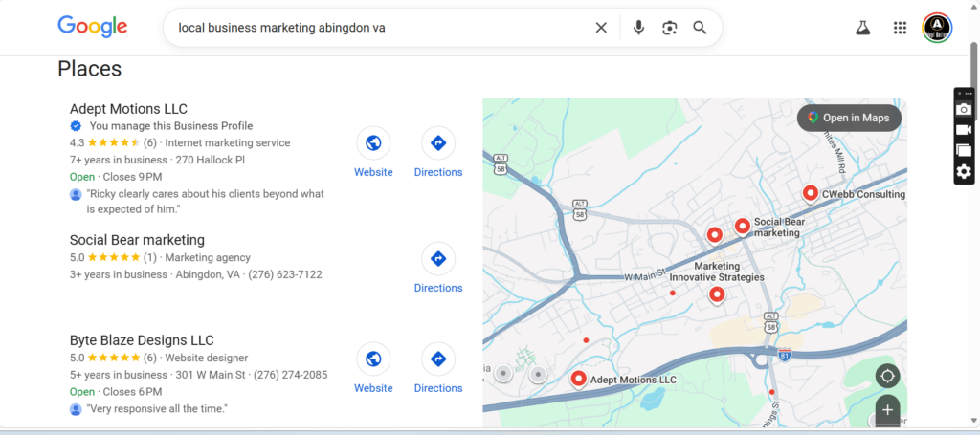Click 'Internet marketing service' category text

pos(228,142)
